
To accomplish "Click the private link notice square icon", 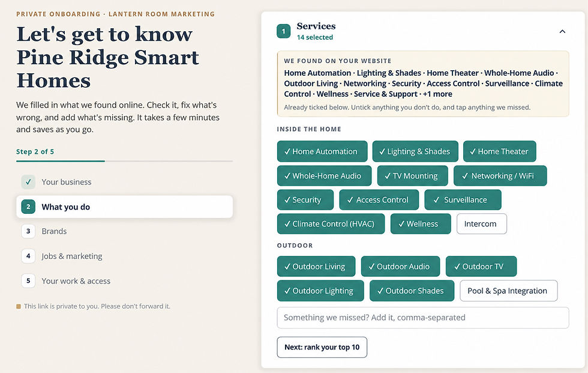I will point(19,306).
